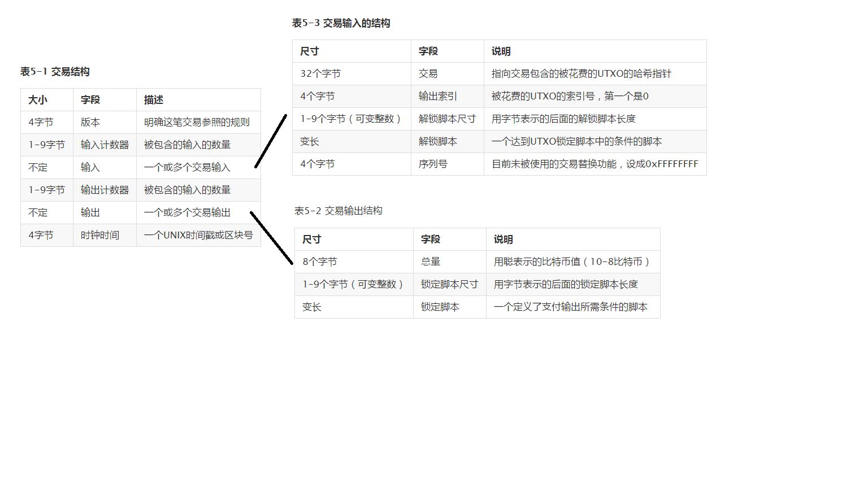Click the title 表5-1 交易结构
The width and height of the screenshot is (868, 488).
pos(55,72)
